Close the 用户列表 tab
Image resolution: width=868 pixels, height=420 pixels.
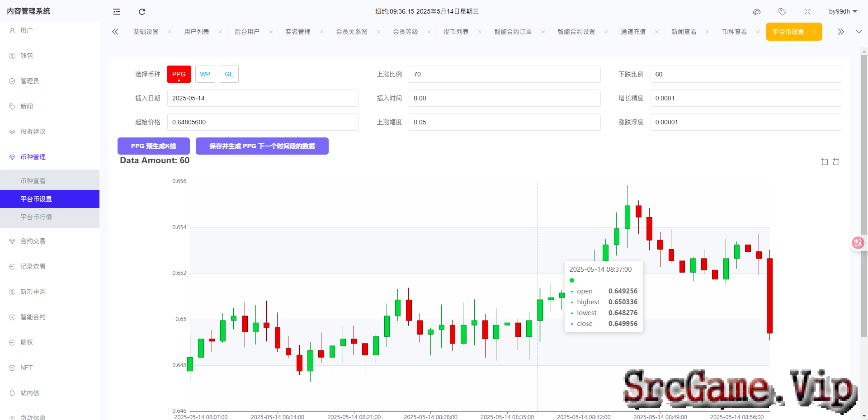pyautogui.click(x=220, y=32)
